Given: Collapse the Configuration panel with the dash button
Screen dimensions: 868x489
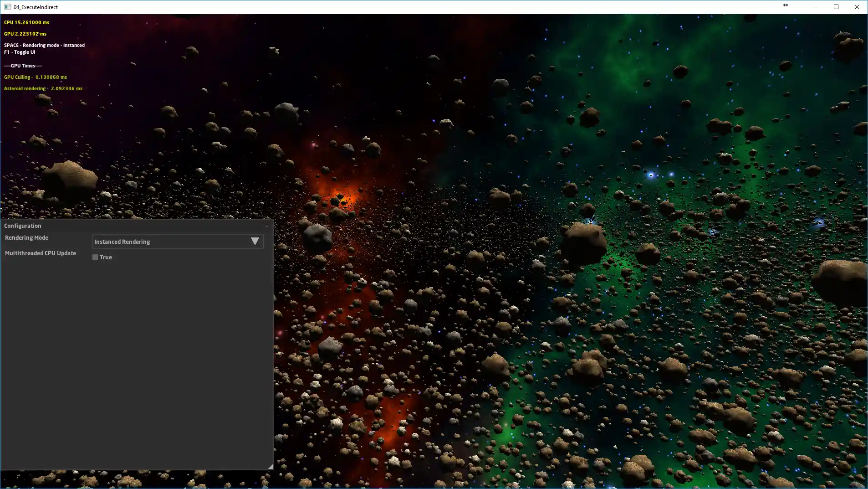Looking at the screenshot, I should tap(267, 226).
